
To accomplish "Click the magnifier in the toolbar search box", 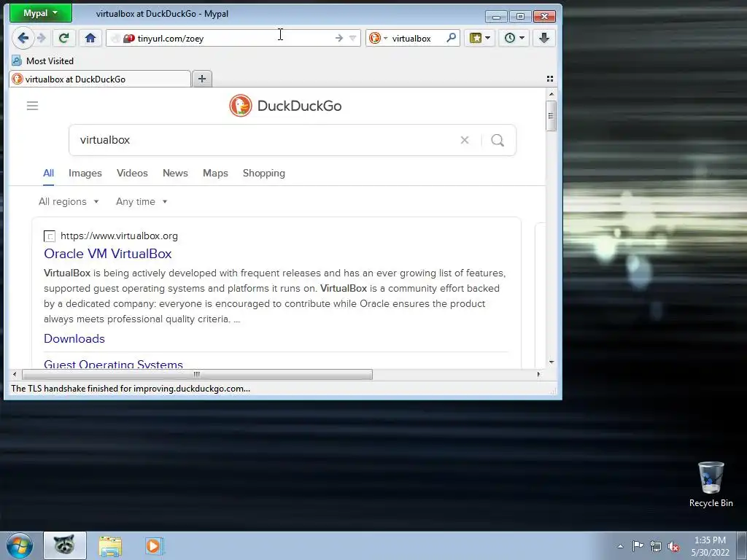I will coord(451,38).
